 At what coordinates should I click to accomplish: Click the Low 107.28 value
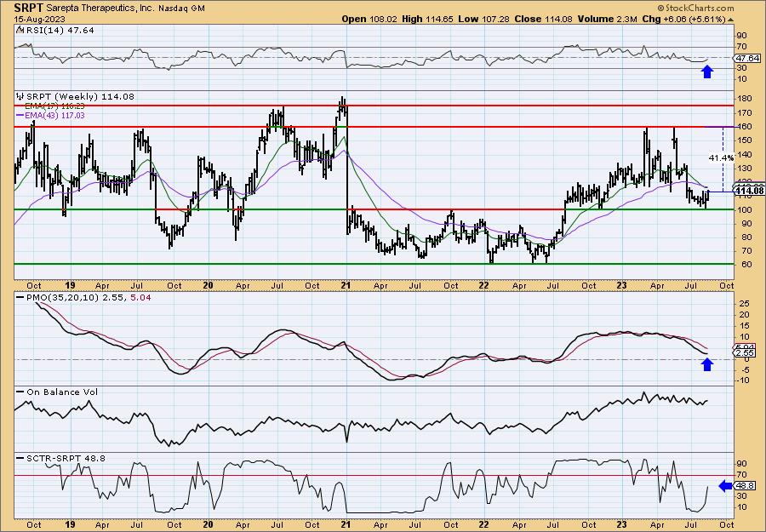[483, 19]
